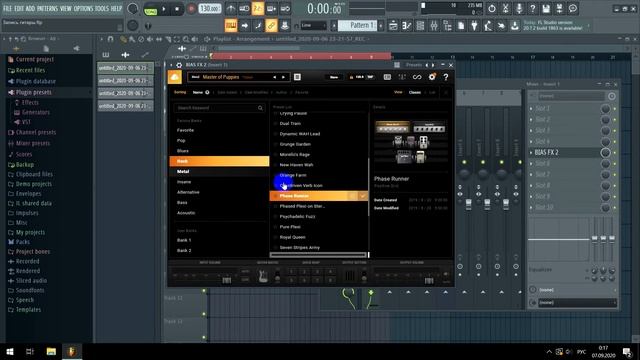Screen dimensions: 640x360
Task: Toggle countdown before recording button
Action: click(258, 8)
